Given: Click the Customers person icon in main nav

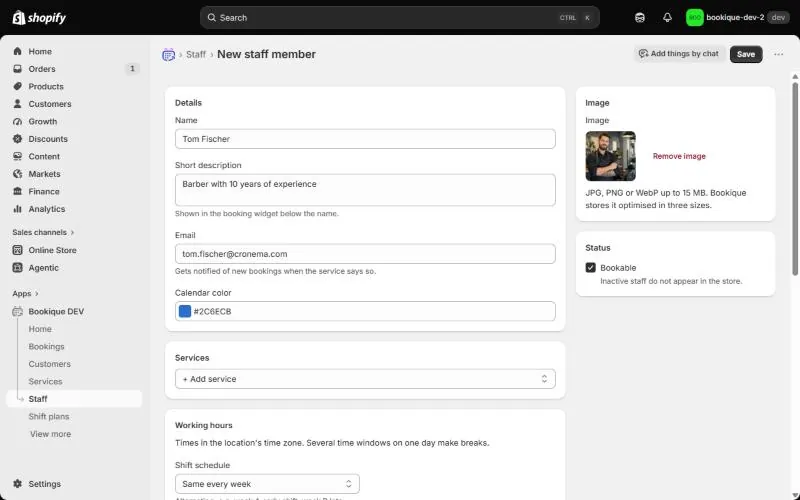Looking at the screenshot, I should 18,104.
